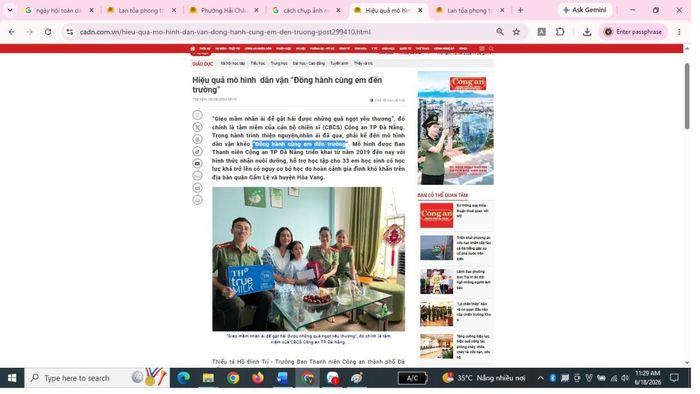Open the browser Downloads icon
Viewport: 700px width, 394px height.
(587, 32)
